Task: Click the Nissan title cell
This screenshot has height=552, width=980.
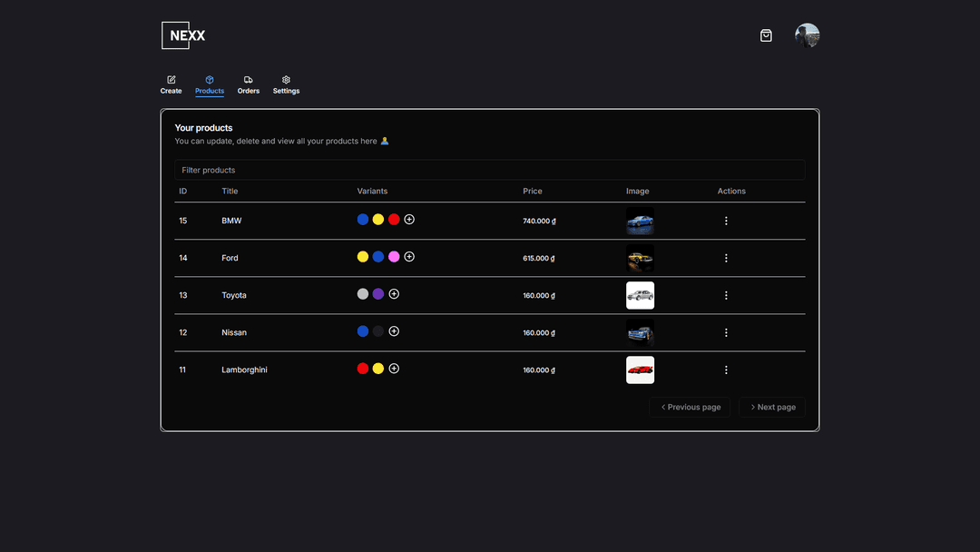Action: click(234, 332)
